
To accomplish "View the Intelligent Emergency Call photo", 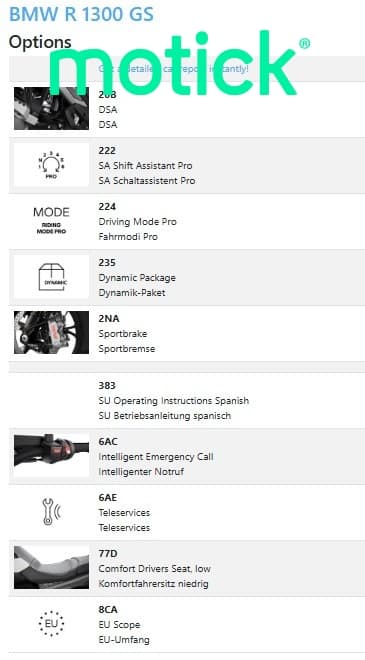I will pyautogui.click(x=51, y=456).
